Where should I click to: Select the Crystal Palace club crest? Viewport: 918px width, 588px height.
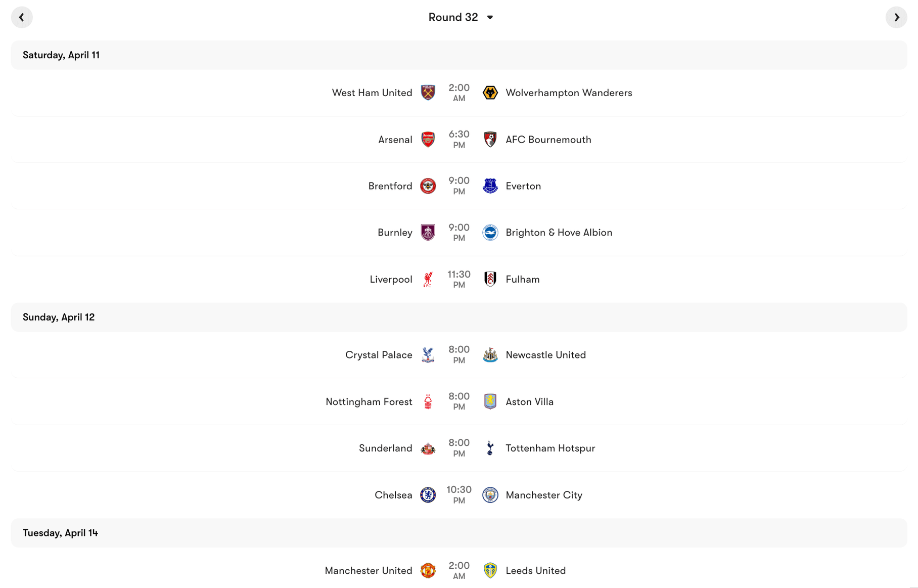[428, 354]
